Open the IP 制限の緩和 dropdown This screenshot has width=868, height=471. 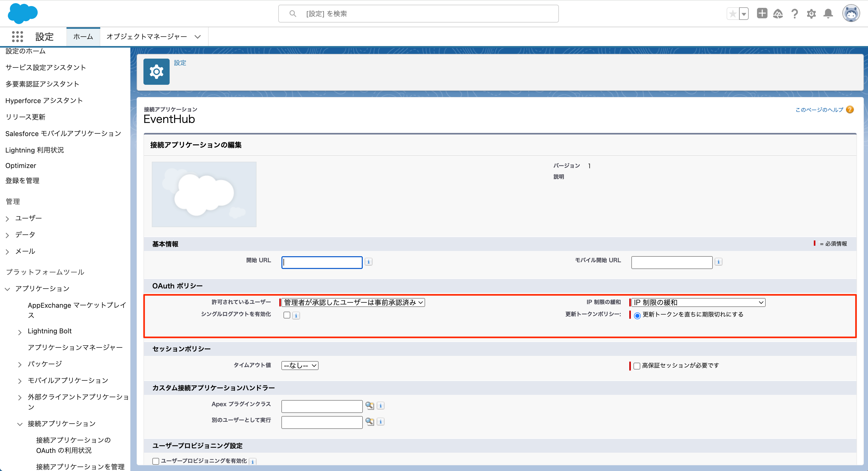698,302
